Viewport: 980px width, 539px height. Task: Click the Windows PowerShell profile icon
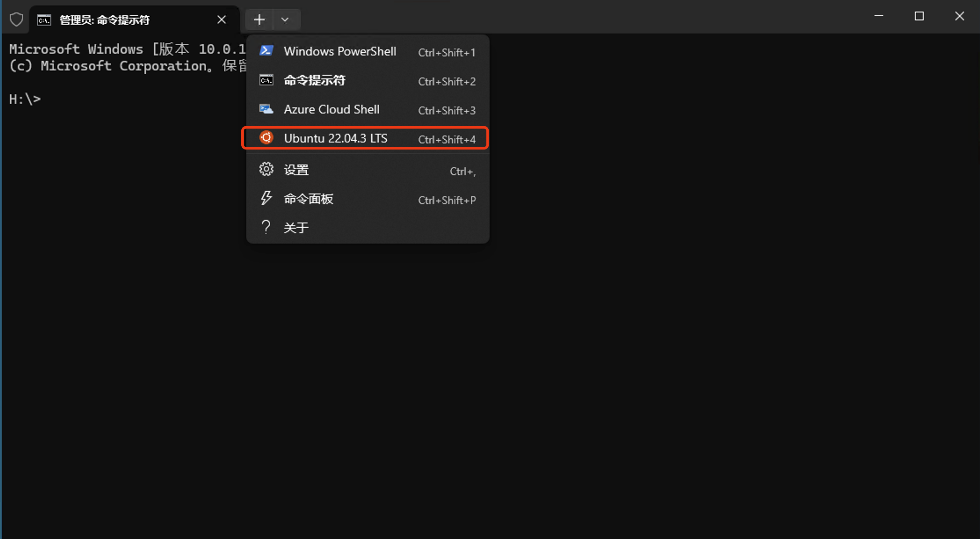[266, 51]
